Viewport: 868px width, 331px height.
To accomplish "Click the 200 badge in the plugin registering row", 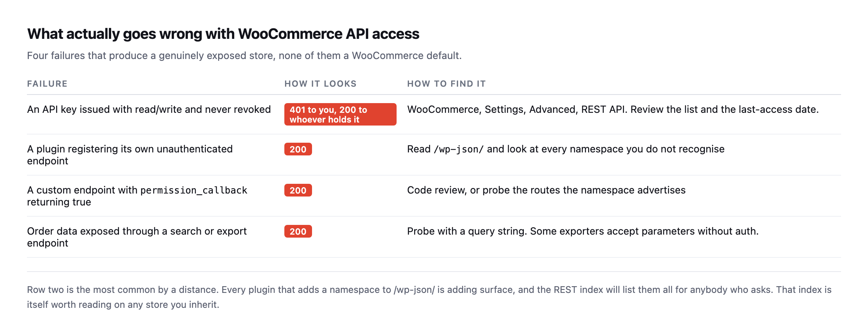I will 298,149.
